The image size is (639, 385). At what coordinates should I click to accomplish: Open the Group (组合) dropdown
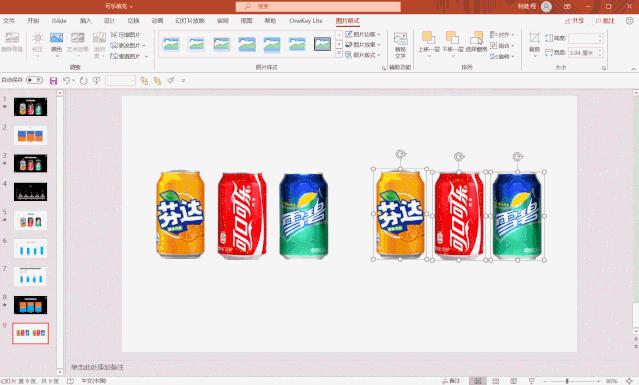pos(502,45)
